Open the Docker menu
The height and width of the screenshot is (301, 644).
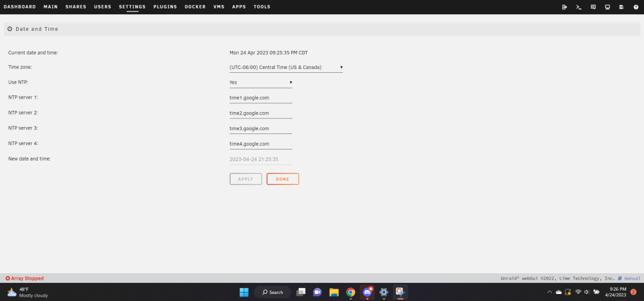click(195, 7)
